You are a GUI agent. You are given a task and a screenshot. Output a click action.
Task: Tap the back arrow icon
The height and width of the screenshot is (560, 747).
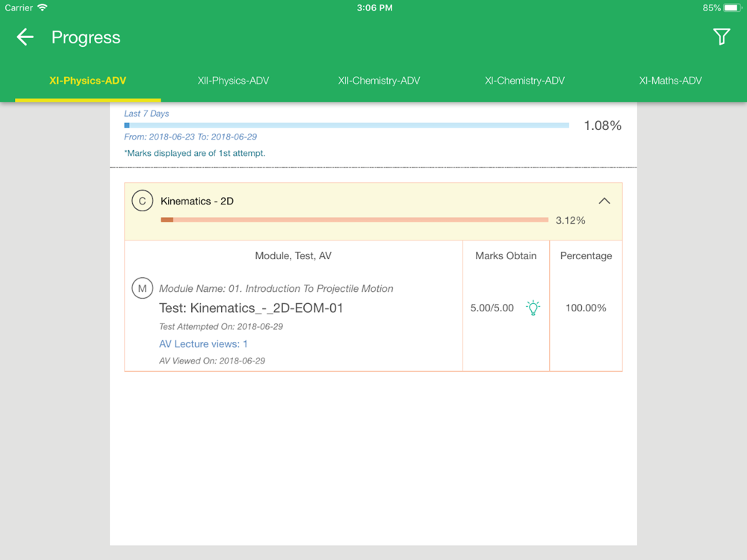25,37
